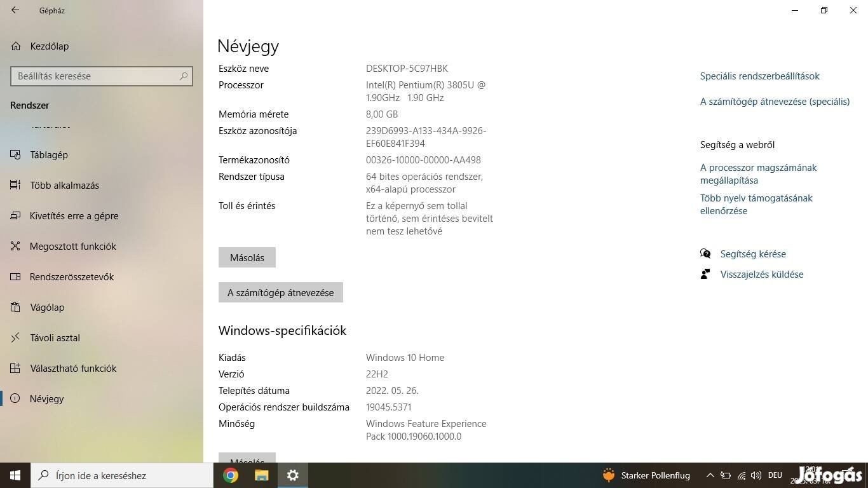
Task: Open Rendszerösszetevők settings page
Action: [102, 276]
